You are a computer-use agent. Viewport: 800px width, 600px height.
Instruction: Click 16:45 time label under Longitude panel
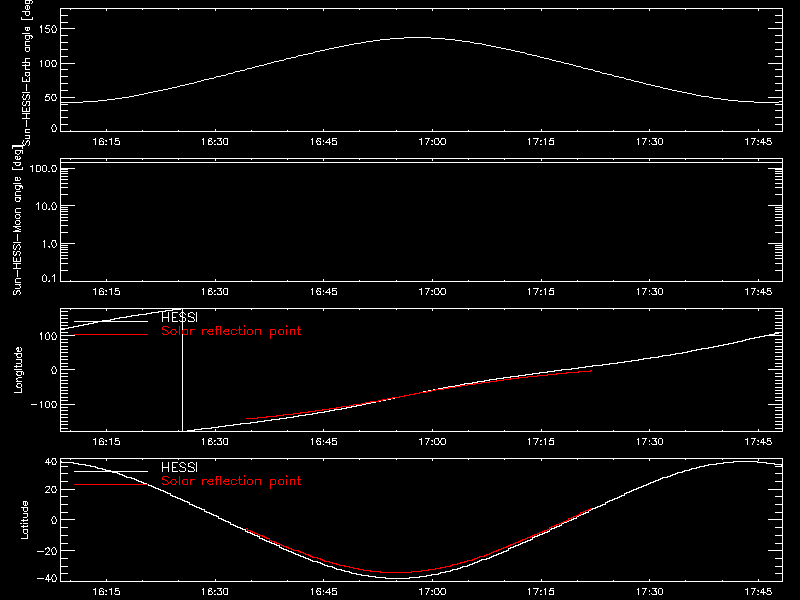pos(323,441)
